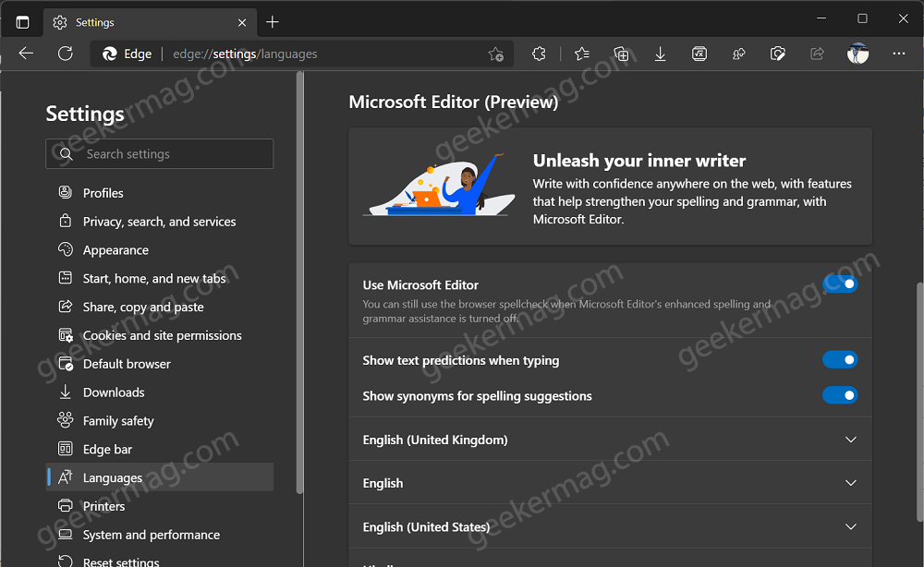Click the settings sidebar scrollbar

click(x=300, y=283)
